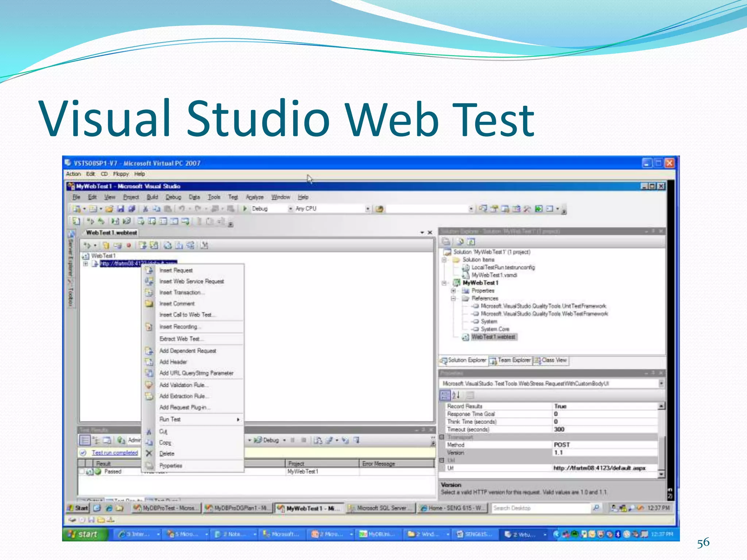747x560 pixels.
Task: Switch to MyDBProTest taskbar button
Action: [166, 508]
